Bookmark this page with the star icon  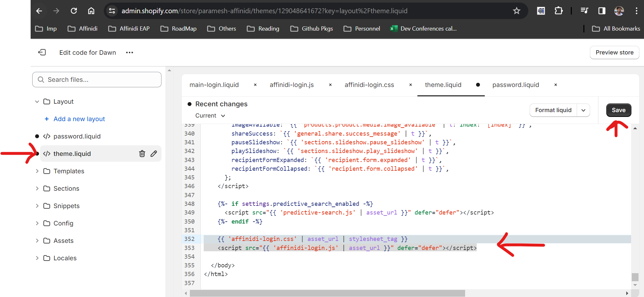[517, 11]
